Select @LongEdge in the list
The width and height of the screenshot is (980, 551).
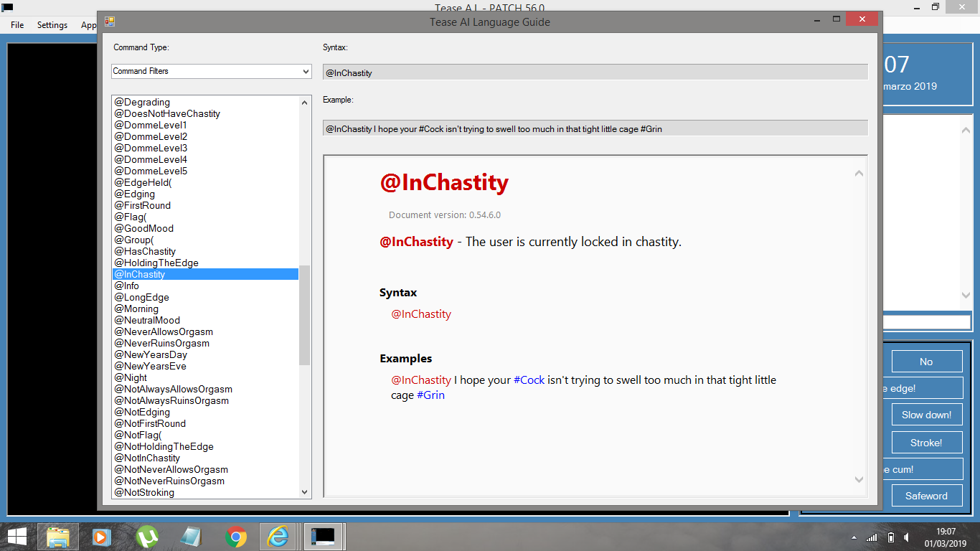coord(205,297)
